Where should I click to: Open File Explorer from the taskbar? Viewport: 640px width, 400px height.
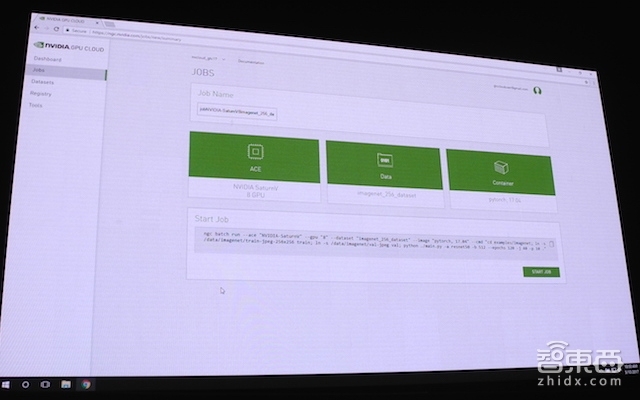(x=65, y=384)
